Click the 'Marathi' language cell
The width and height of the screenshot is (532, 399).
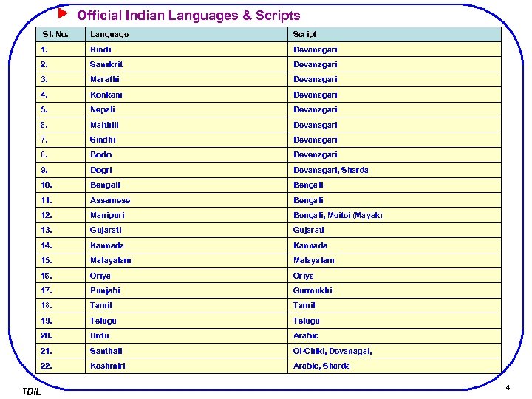pyautogui.click(x=187, y=79)
